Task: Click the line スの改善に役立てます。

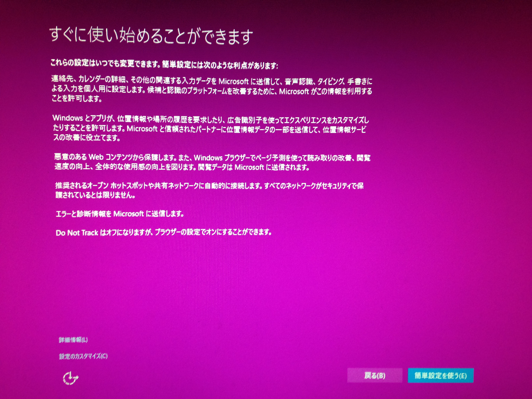Action: point(87,138)
